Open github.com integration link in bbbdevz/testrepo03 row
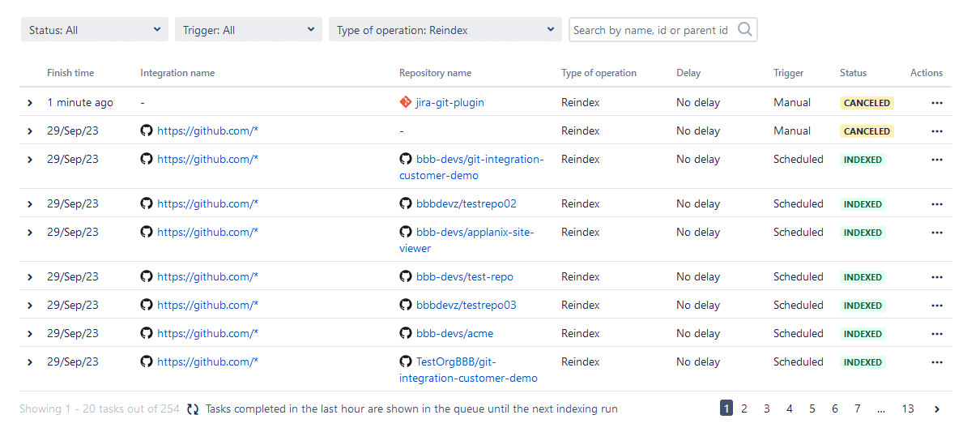980x432 pixels. click(x=208, y=306)
